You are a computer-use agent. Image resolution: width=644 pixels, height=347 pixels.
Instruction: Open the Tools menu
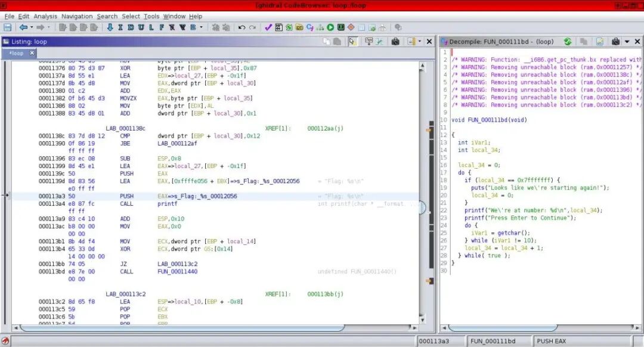click(151, 16)
